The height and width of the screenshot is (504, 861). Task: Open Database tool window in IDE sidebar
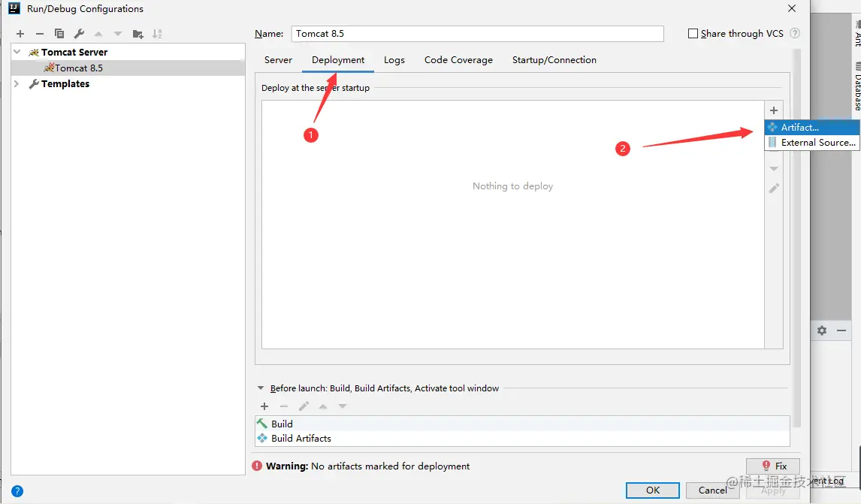pyautogui.click(x=857, y=86)
